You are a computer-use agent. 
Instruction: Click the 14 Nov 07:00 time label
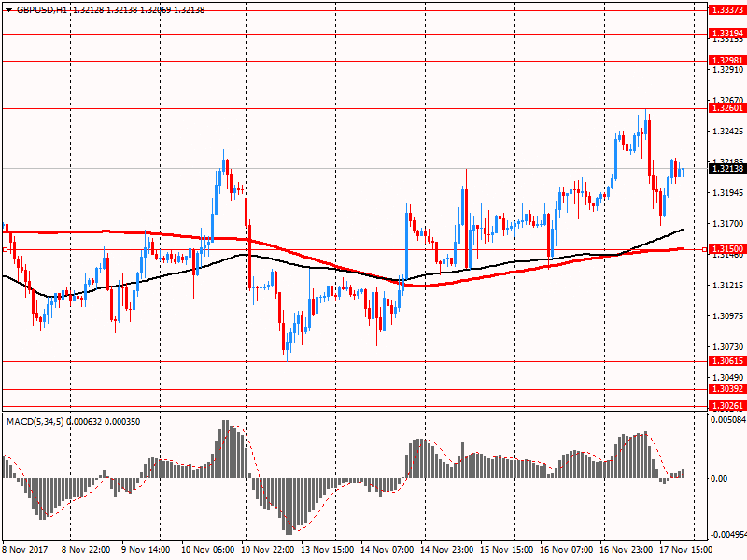coord(387,550)
